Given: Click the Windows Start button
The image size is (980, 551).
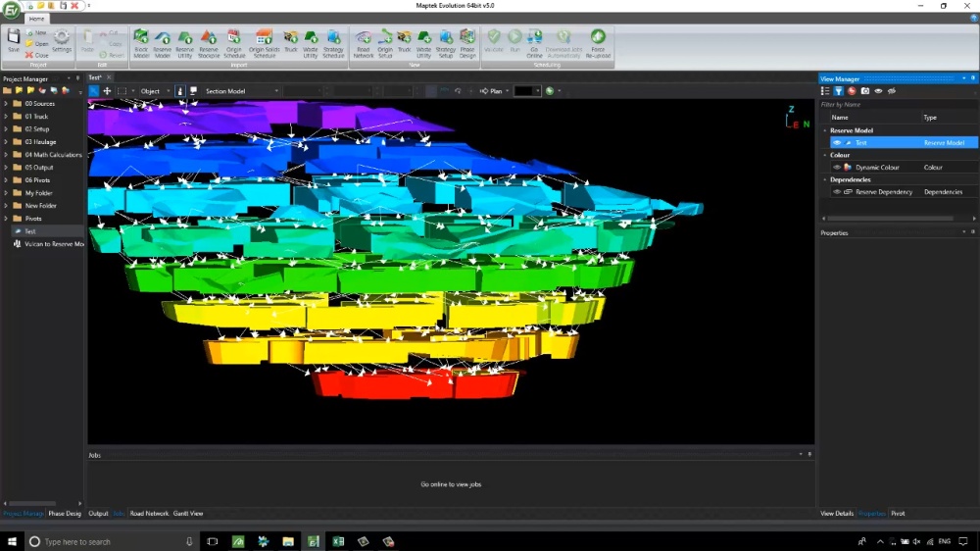Looking at the screenshot, I should [x=11, y=541].
